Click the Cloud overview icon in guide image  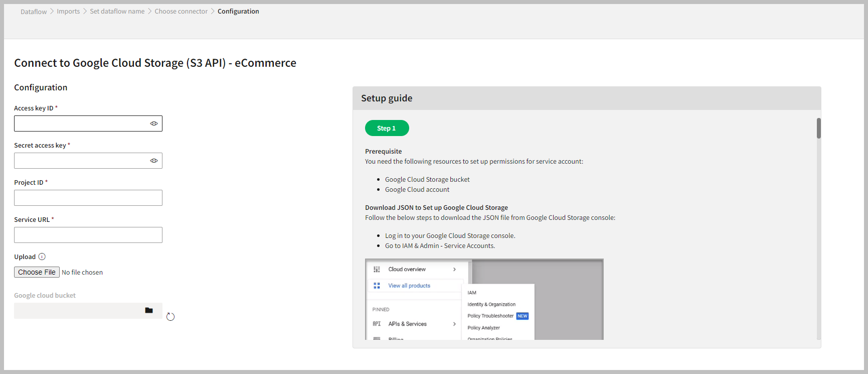(377, 270)
